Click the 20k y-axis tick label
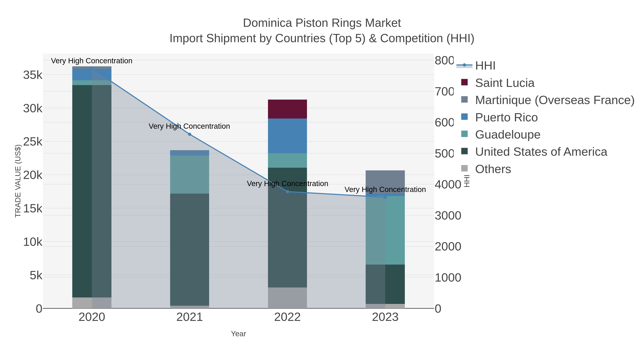 pos(33,175)
